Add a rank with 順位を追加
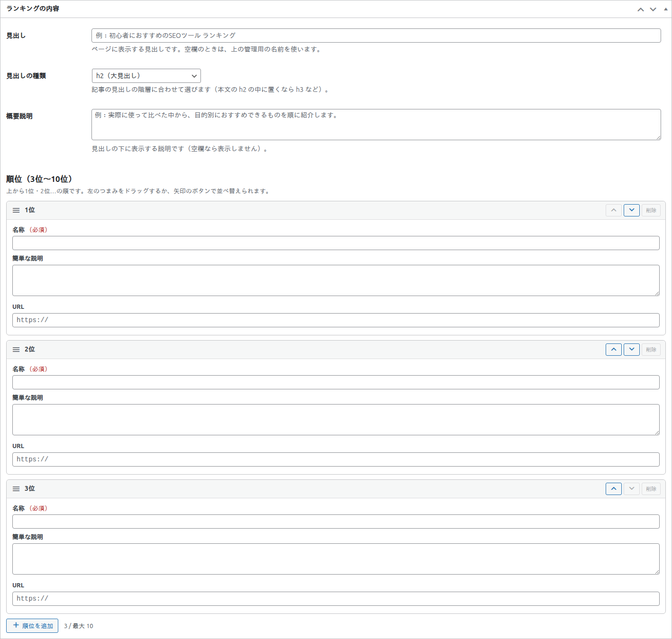Image resolution: width=672 pixels, height=639 pixels. pyautogui.click(x=32, y=626)
